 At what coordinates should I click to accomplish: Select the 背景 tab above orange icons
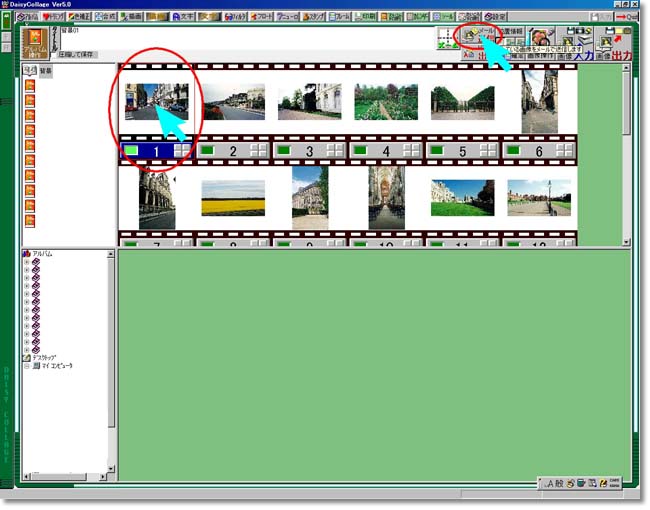[x=46, y=71]
